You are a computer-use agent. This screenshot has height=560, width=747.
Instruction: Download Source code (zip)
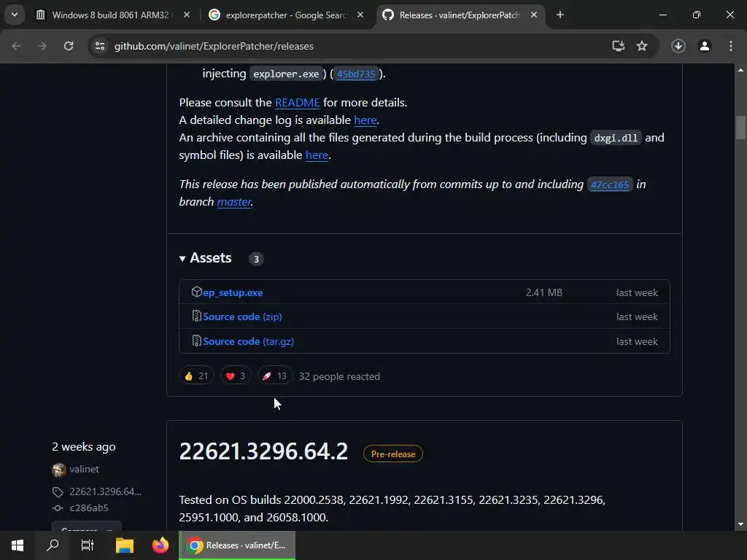(242, 316)
